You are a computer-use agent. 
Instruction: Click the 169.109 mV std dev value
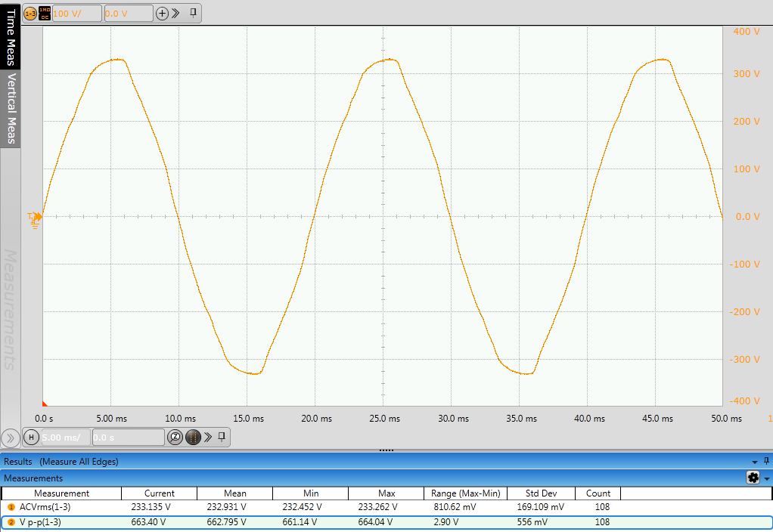coord(541,507)
